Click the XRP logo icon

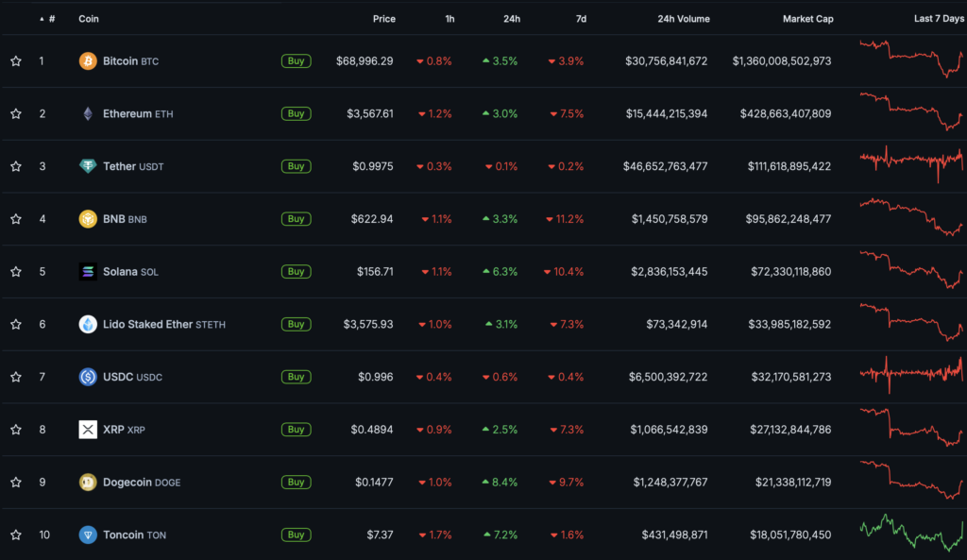click(x=88, y=430)
